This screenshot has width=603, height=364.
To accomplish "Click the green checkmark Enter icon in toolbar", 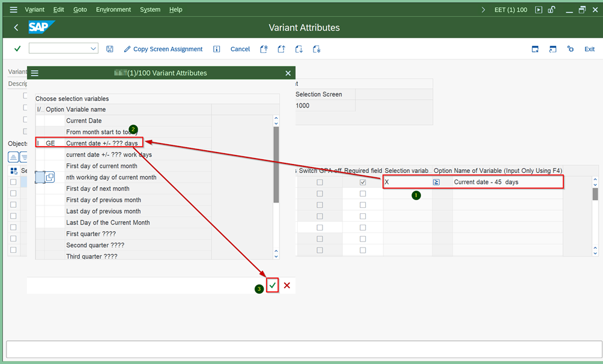I will point(17,49).
